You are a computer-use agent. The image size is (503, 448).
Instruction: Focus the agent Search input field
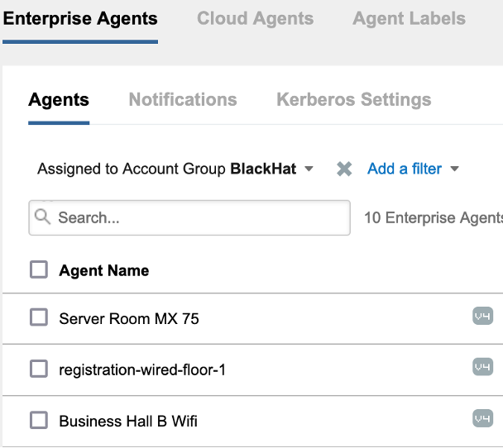click(x=199, y=217)
